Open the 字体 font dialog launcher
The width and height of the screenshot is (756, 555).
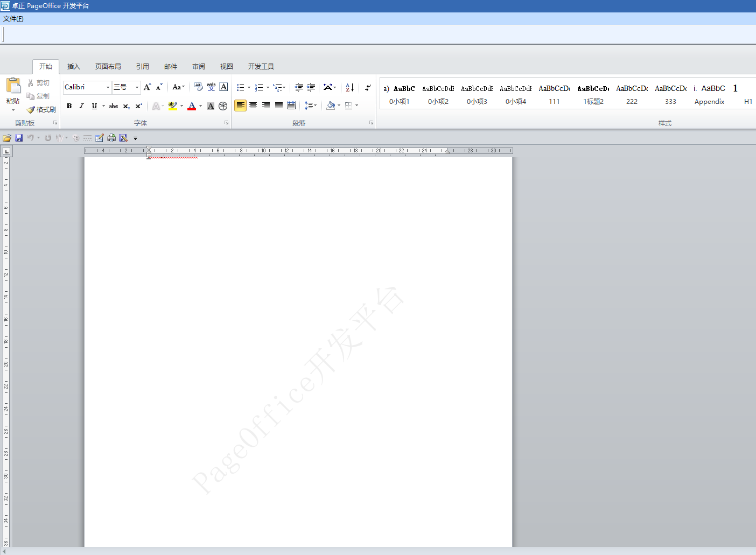point(226,123)
